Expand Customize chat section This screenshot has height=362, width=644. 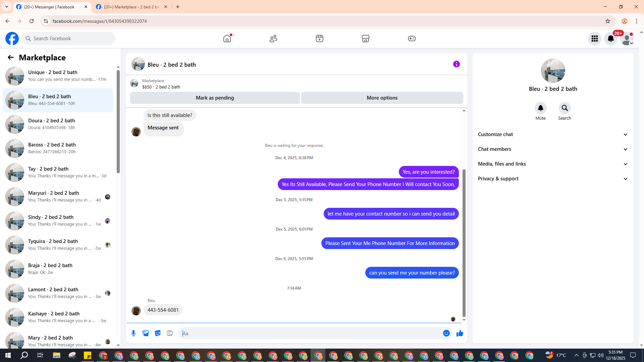coord(553,134)
